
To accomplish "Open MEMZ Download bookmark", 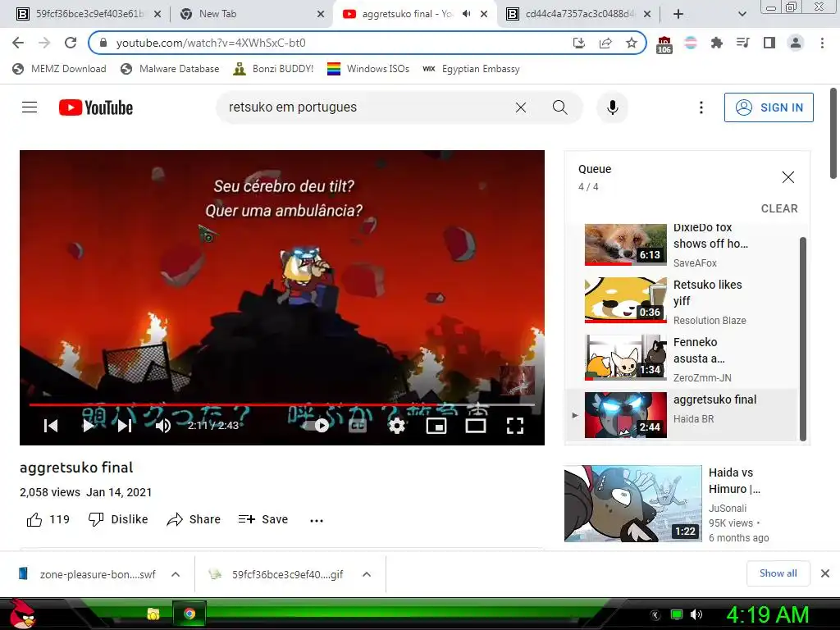I will 59,69.
